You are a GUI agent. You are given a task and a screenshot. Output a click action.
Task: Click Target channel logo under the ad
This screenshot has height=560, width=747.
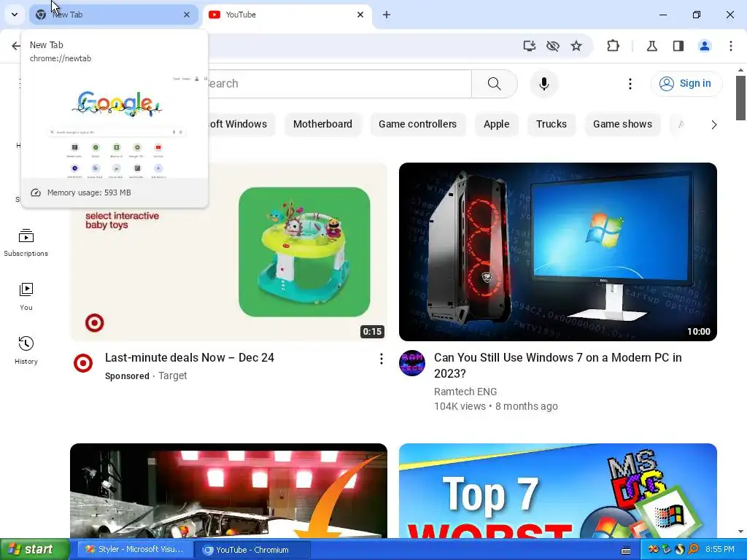tap(83, 363)
